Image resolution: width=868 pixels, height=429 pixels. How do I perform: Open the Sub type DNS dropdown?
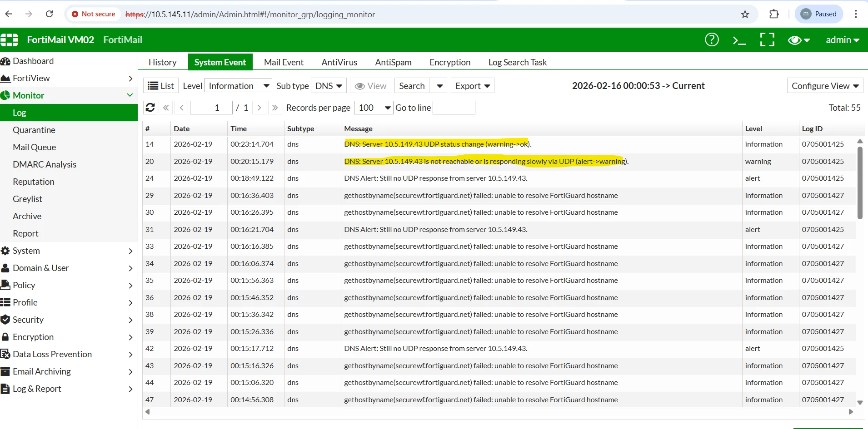[x=329, y=86]
